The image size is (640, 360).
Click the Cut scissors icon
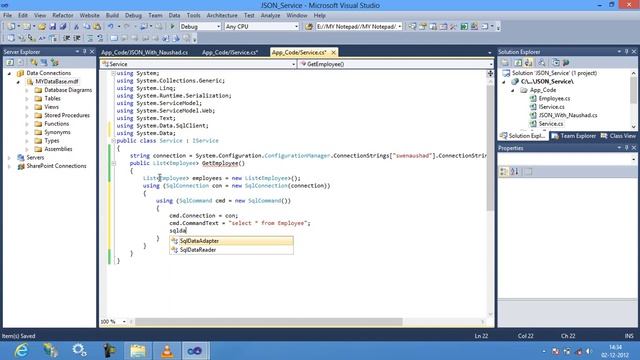click(x=76, y=27)
